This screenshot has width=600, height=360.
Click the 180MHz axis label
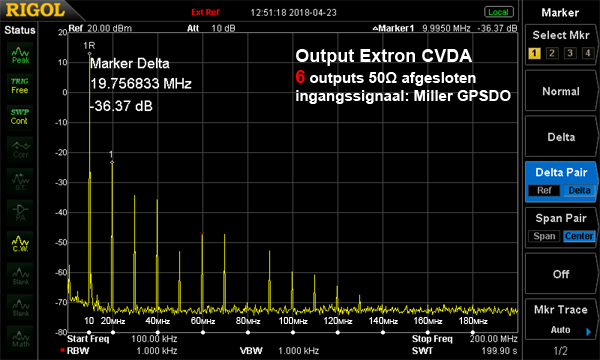click(473, 321)
